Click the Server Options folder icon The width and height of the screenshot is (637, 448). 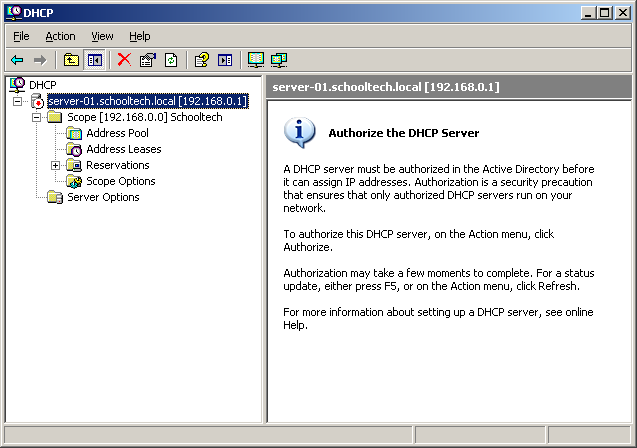[54, 197]
